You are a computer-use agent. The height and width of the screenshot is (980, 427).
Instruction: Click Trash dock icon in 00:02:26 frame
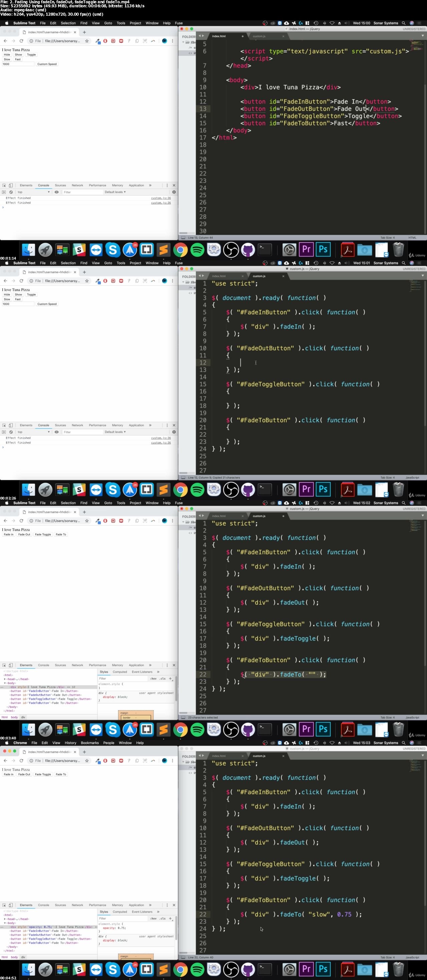click(398, 490)
